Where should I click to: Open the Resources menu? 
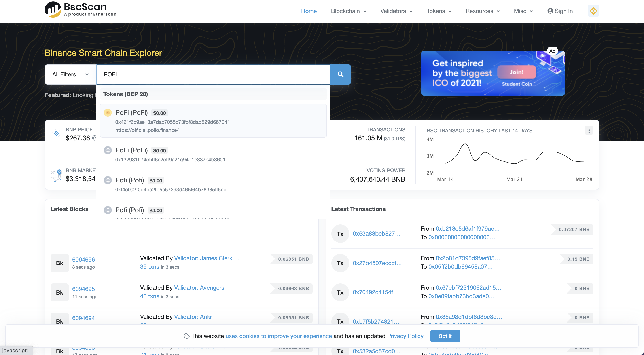[482, 11]
